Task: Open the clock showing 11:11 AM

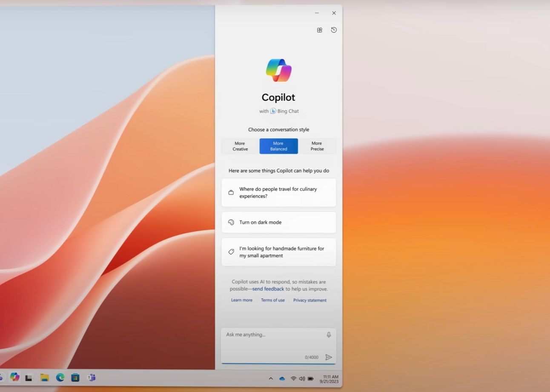Action: click(329, 379)
